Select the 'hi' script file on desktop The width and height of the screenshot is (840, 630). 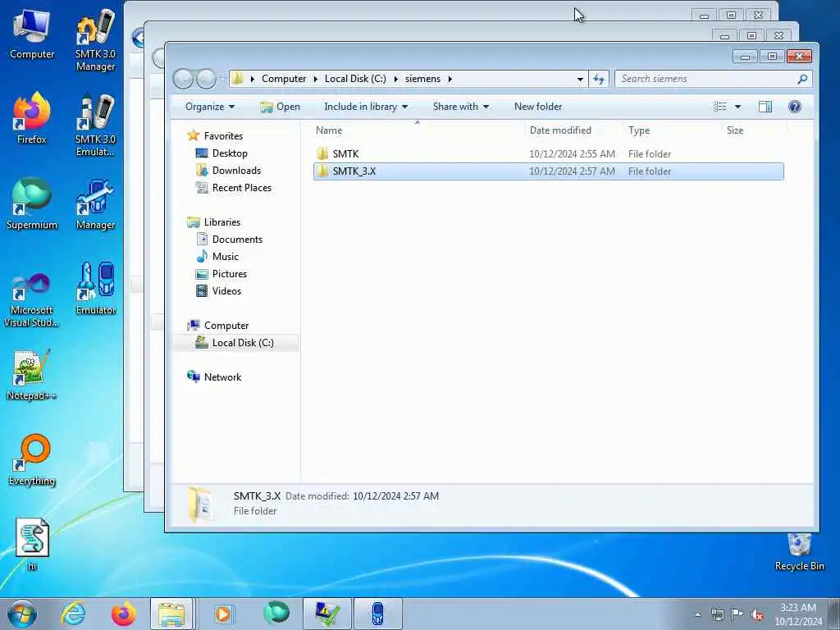click(x=32, y=545)
